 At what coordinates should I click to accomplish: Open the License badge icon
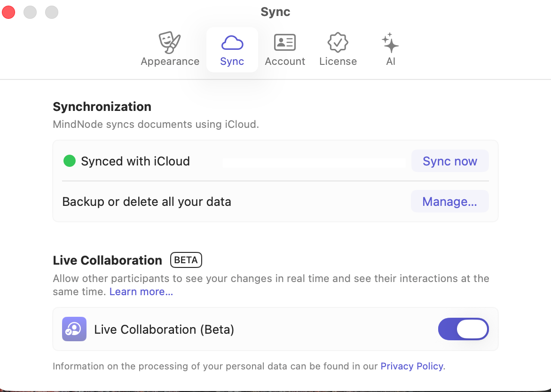(338, 42)
